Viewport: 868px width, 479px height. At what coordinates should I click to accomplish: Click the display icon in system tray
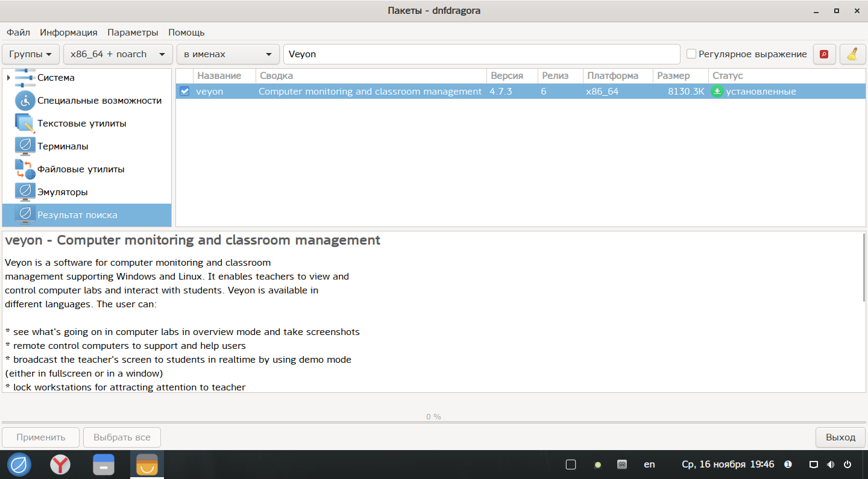pos(814,465)
